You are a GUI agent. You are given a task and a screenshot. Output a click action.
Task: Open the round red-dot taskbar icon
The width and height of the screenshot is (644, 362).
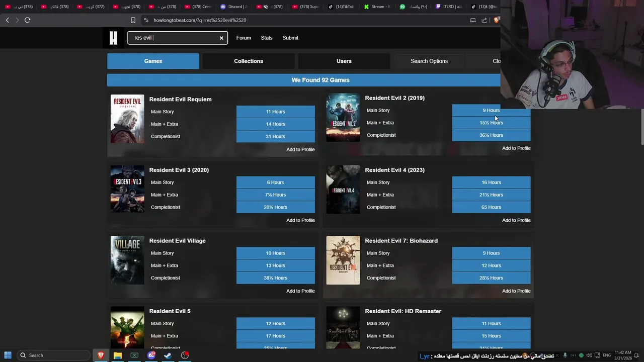(x=185, y=355)
